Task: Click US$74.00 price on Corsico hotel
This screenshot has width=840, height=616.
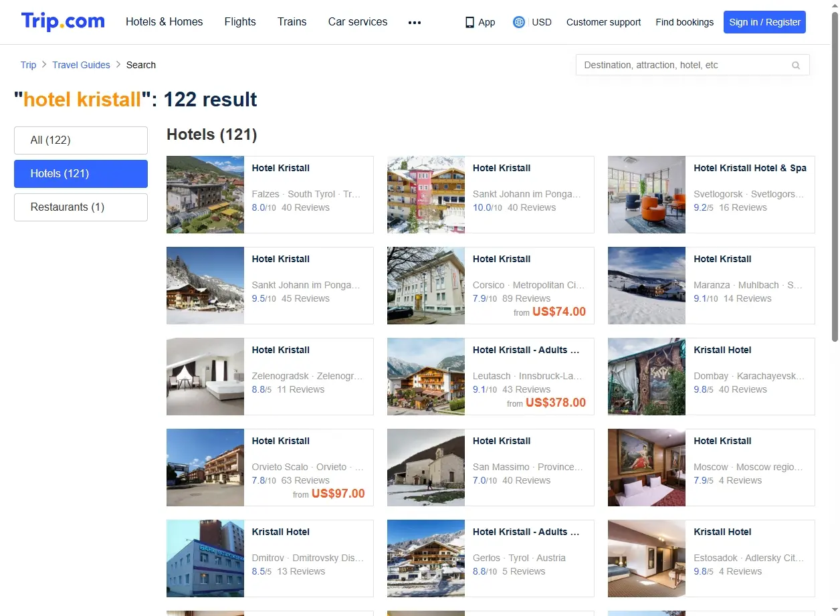Action: point(559,312)
